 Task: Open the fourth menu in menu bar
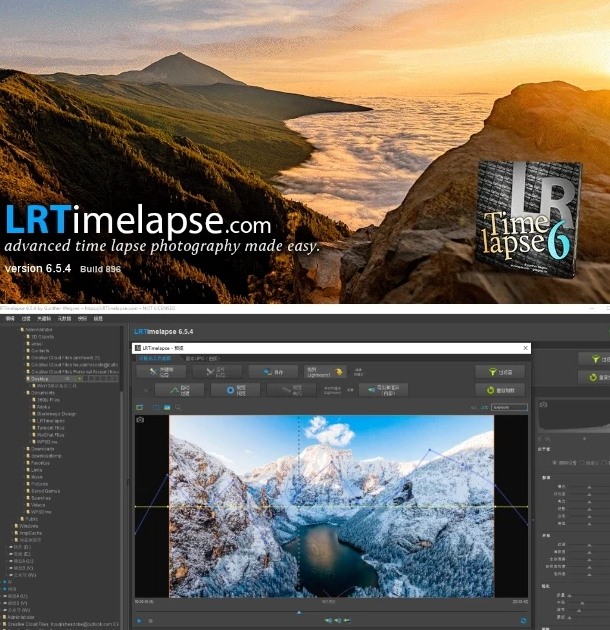[x=64, y=319]
